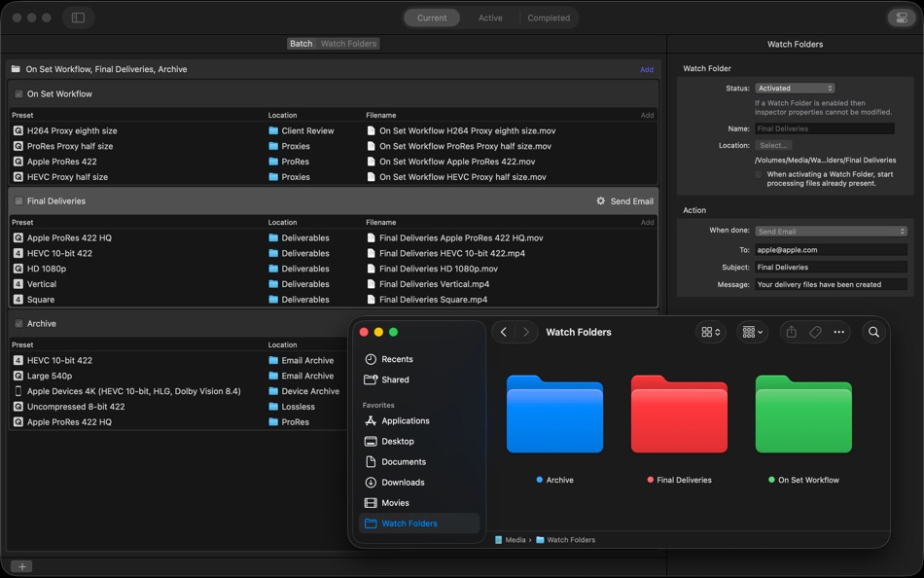Open the Finder group-by dropdown
The width and height of the screenshot is (924, 578).
click(x=752, y=332)
